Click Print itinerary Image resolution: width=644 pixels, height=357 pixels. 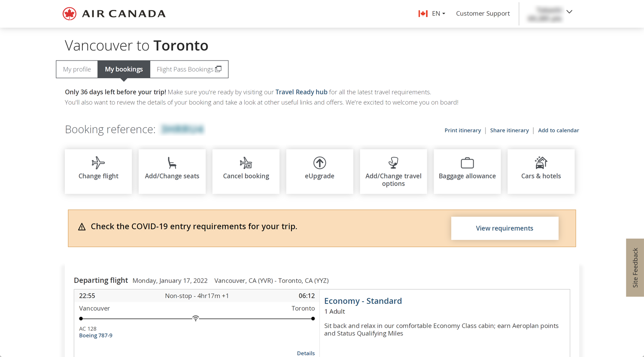pyautogui.click(x=462, y=130)
